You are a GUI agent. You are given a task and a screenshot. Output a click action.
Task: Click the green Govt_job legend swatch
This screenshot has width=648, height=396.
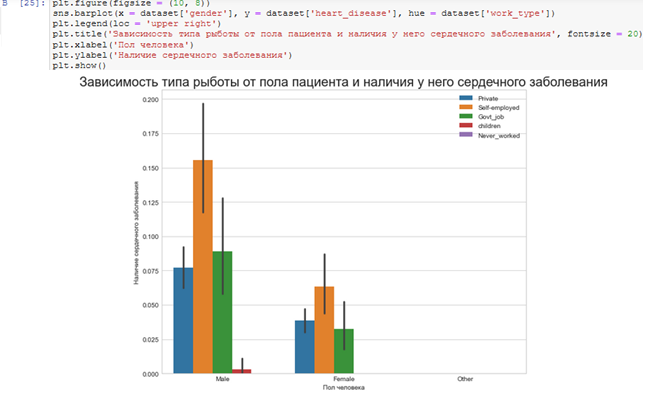tap(466, 116)
